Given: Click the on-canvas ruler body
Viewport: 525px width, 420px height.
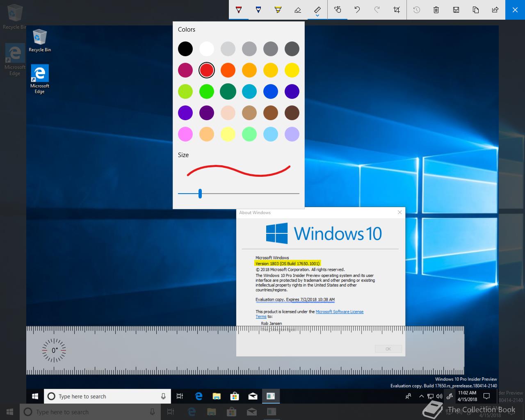Looking at the screenshot, I should pos(245,351).
